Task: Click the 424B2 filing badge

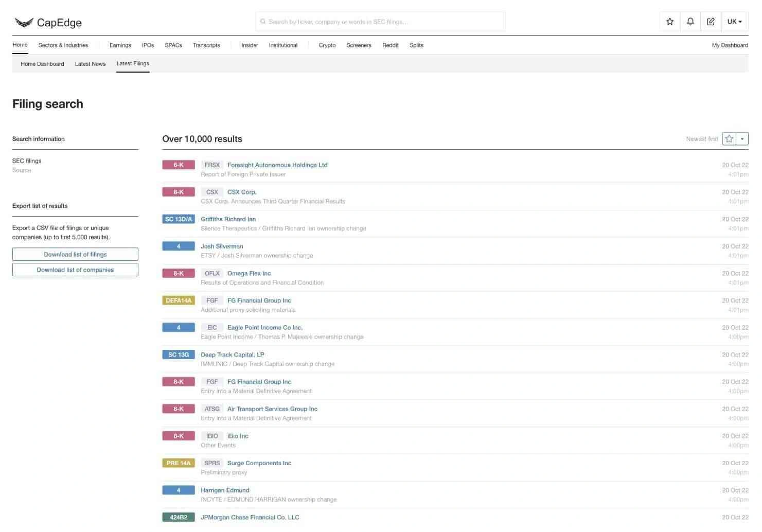Action: pyautogui.click(x=178, y=517)
